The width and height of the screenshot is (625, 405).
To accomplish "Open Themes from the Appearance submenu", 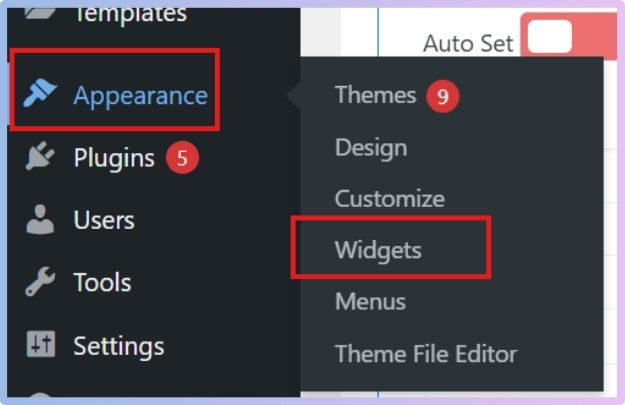I will coord(375,95).
